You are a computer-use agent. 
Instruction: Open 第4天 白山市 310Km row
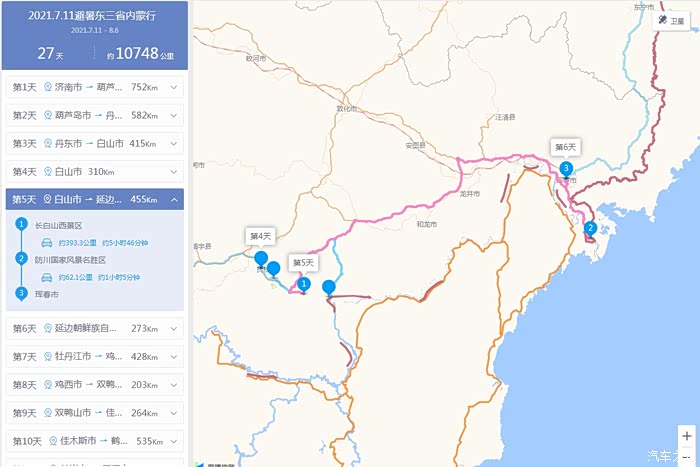coord(94,171)
